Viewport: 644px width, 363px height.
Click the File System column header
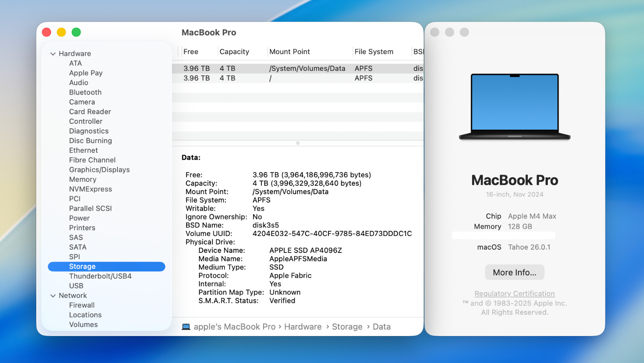(x=374, y=52)
